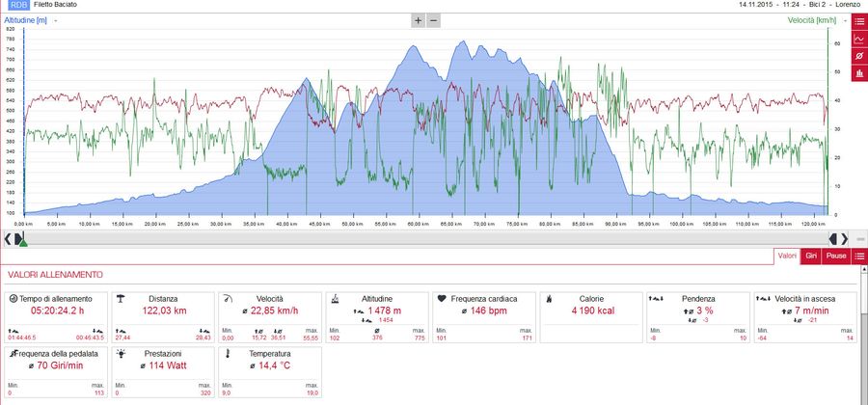Click the 19,0 max temperature value
The width and height of the screenshot is (868, 405).
coord(313,392)
